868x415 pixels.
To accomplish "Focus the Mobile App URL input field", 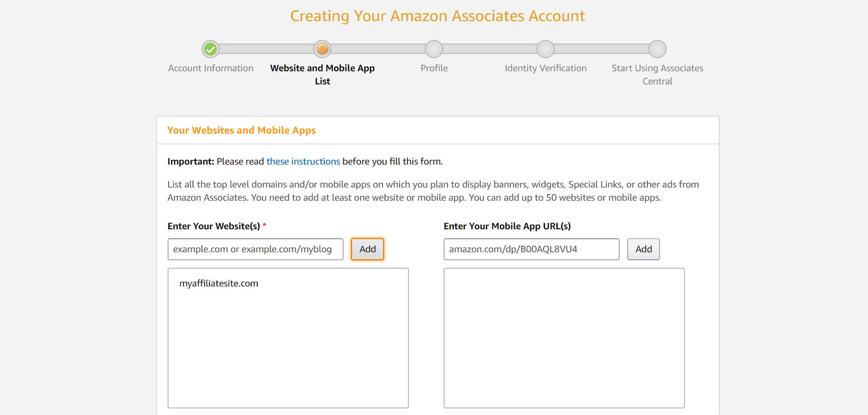I will pyautogui.click(x=531, y=249).
